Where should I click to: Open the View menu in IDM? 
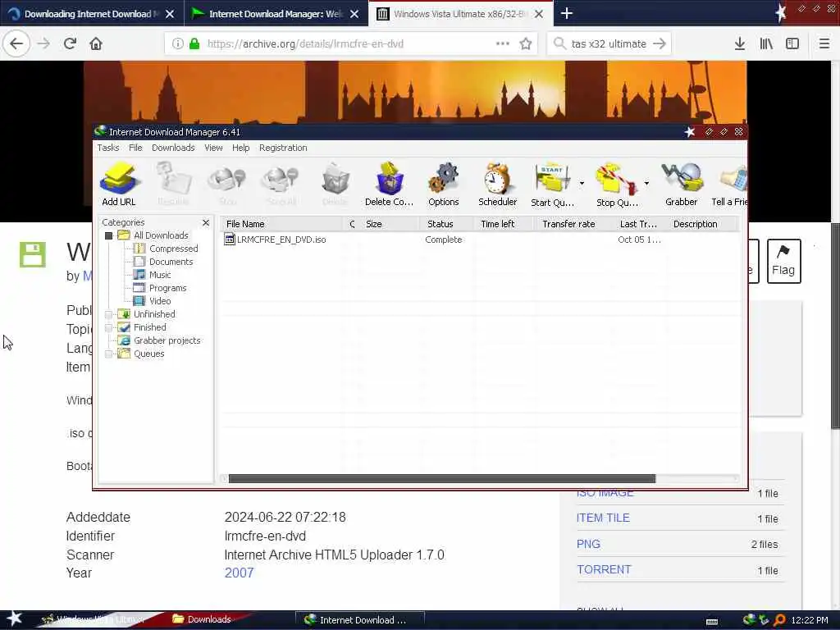(213, 148)
